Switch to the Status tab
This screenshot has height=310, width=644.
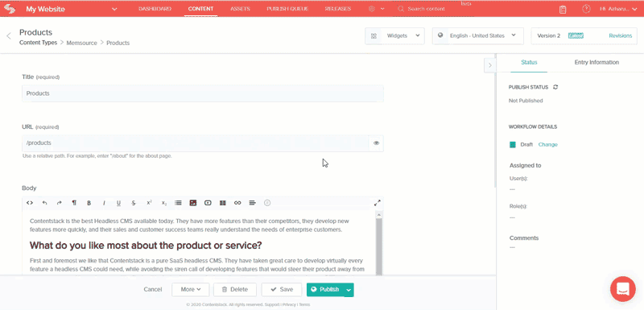click(x=529, y=63)
